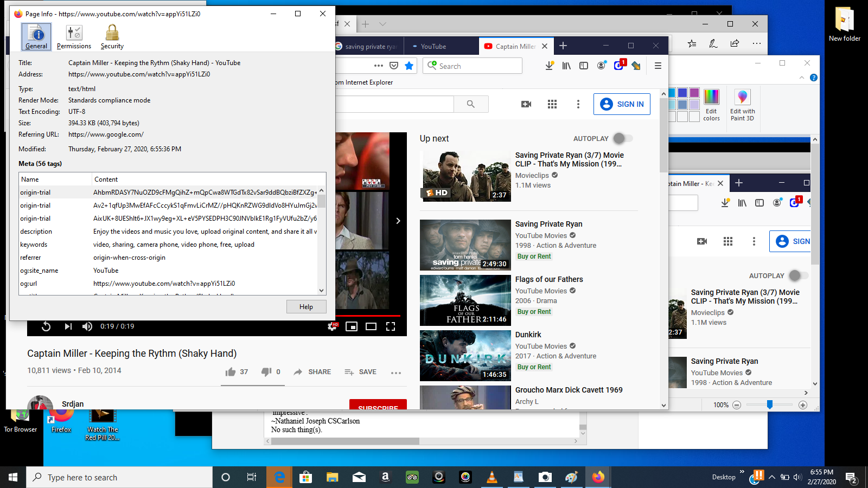Click SAVE to playlist

coord(360,372)
